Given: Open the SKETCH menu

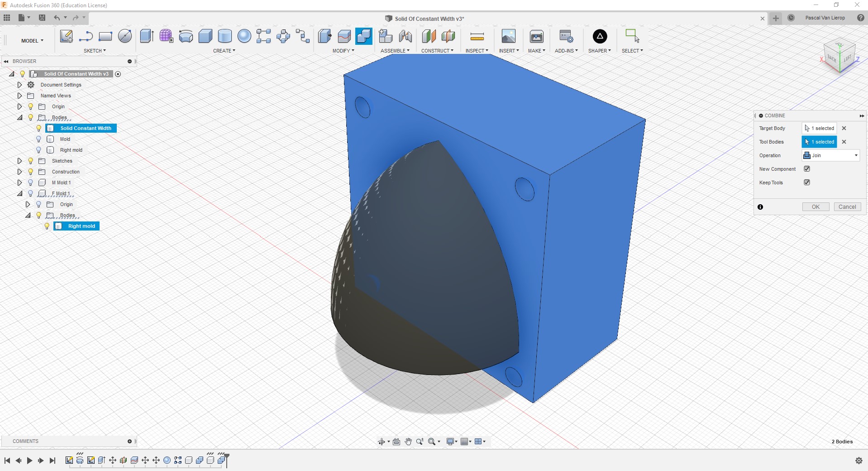Looking at the screenshot, I should (x=95, y=51).
